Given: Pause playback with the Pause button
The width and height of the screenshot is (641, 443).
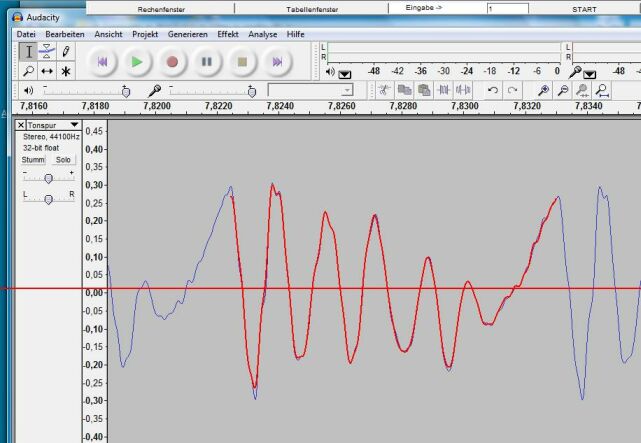Looking at the screenshot, I should click(x=207, y=62).
